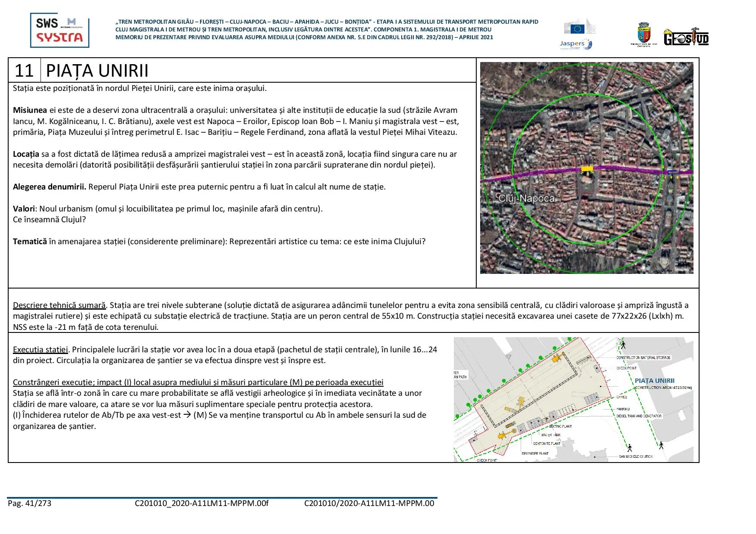Click the blue PIAȚA UNIRII site plan label
Viewport: 756px width, 534px height.
click(x=654, y=381)
